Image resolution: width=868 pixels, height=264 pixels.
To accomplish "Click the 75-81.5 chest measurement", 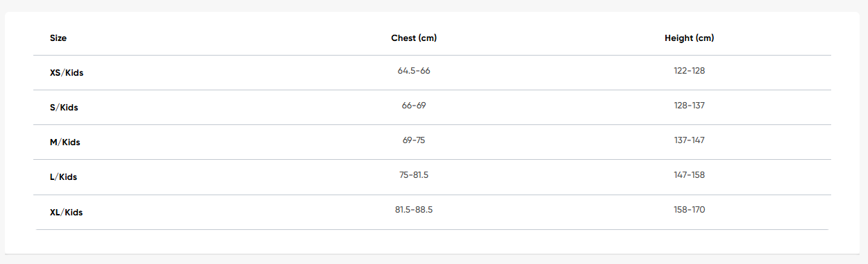I will pos(414,175).
